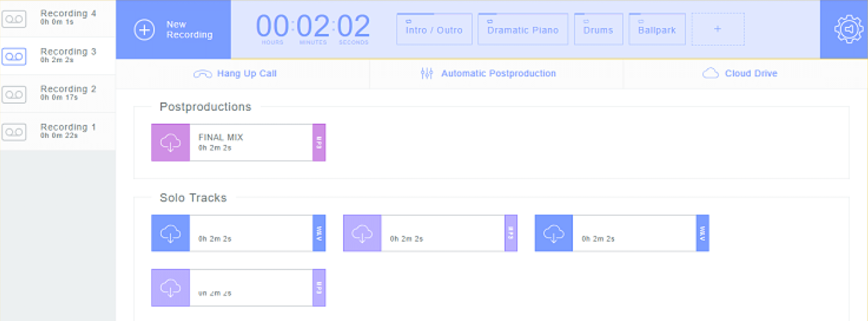The width and height of the screenshot is (868, 321).
Task: Click the Recording 1 tape icon
Action: pyautogui.click(x=14, y=132)
